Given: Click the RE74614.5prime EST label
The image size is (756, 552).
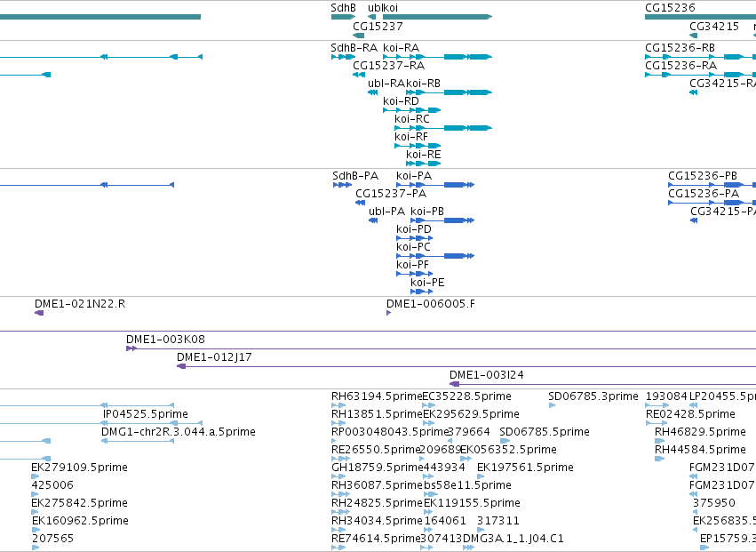Looking at the screenshot, I should (x=376, y=539).
